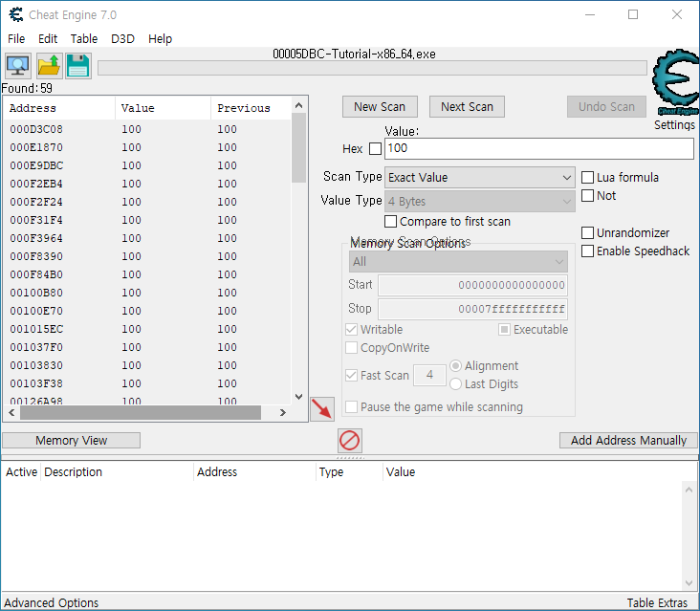The image size is (700, 611).
Task: Select address 00100B80 in results
Action: [36, 293]
